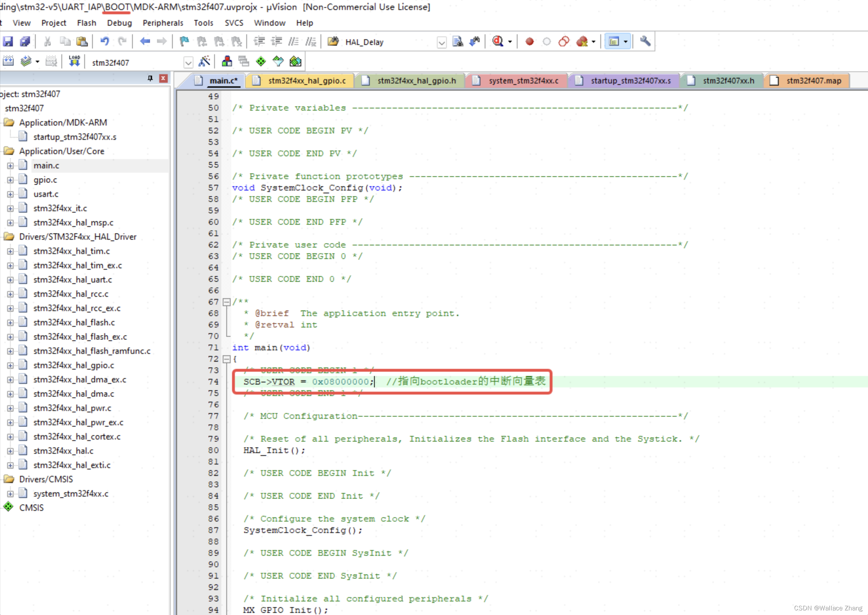
Task: Save all open files
Action: [25, 41]
